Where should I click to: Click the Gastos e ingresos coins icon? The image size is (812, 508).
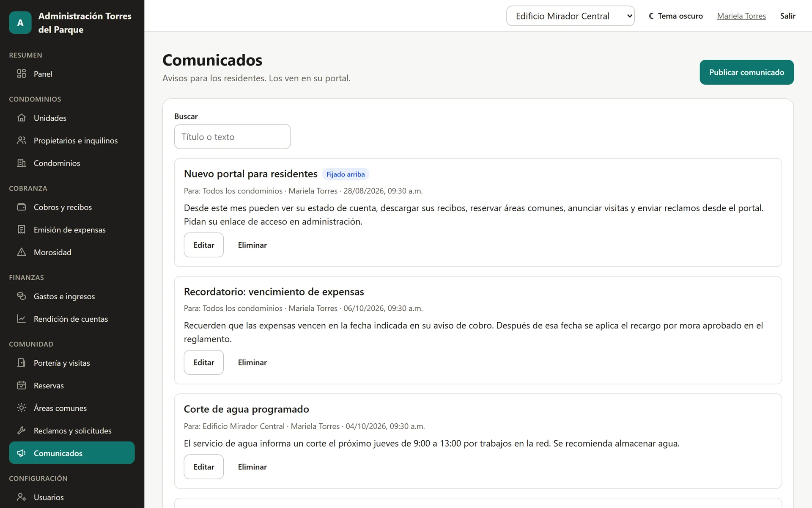pyautogui.click(x=22, y=296)
